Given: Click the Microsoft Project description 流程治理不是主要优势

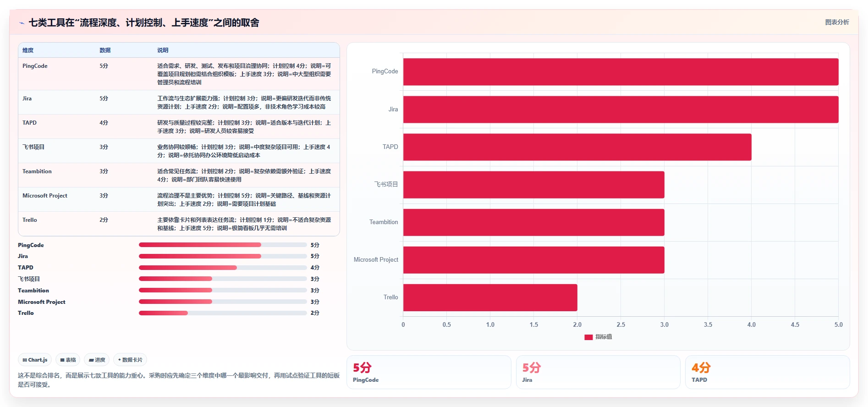Looking at the screenshot, I should 244,200.
